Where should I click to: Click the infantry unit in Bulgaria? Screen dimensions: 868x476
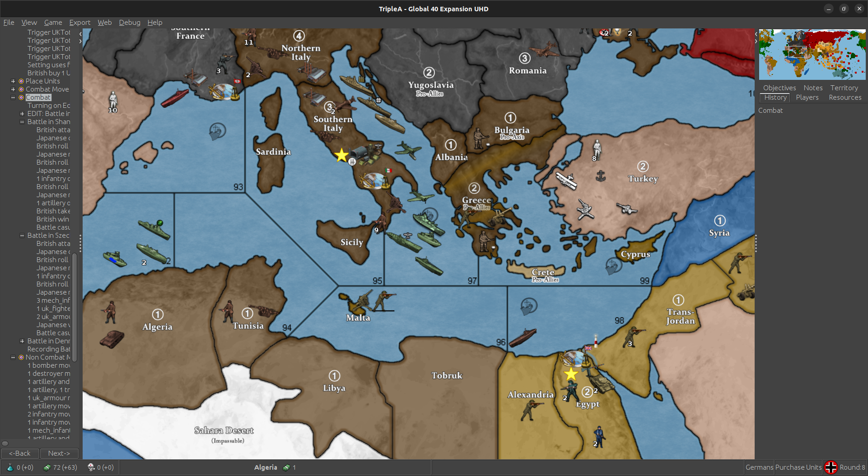[479, 138]
